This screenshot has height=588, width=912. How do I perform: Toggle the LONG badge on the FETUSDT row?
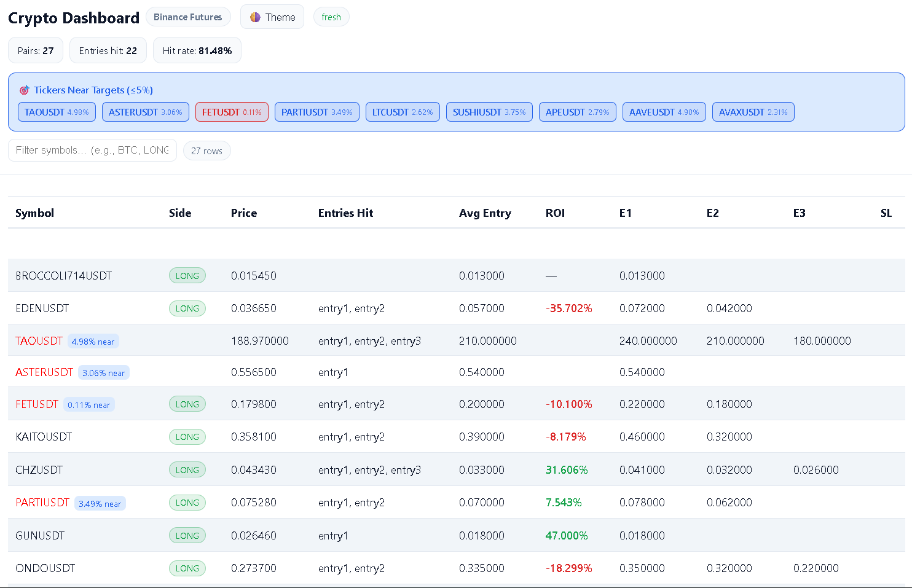[187, 404]
